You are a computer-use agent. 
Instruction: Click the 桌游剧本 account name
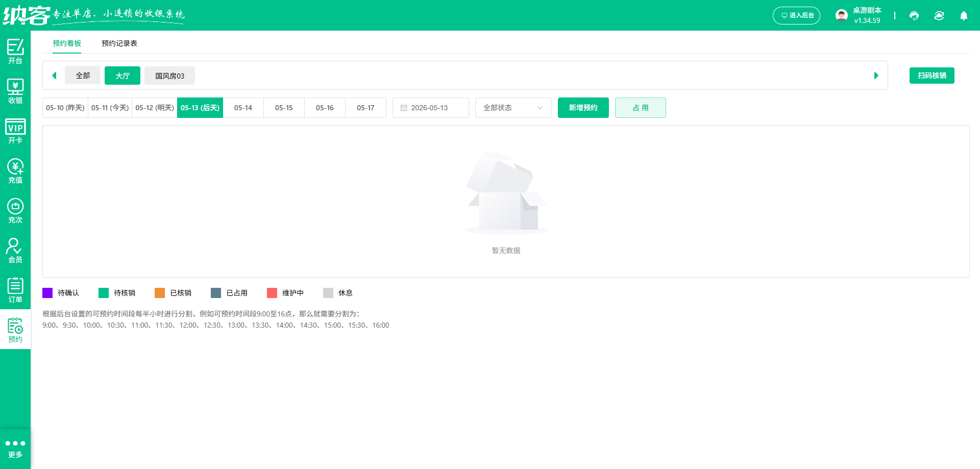pyautogui.click(x=867, y=10)
